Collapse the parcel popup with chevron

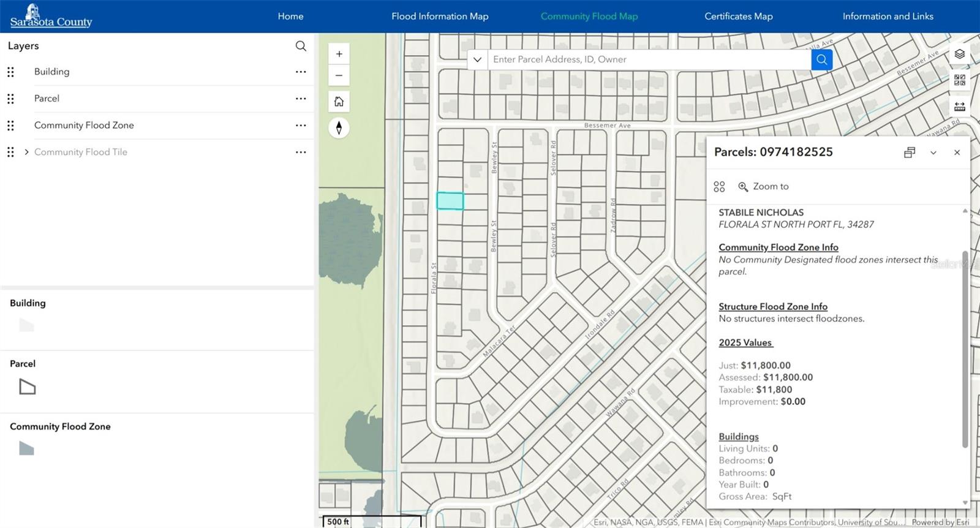[933, 153]
